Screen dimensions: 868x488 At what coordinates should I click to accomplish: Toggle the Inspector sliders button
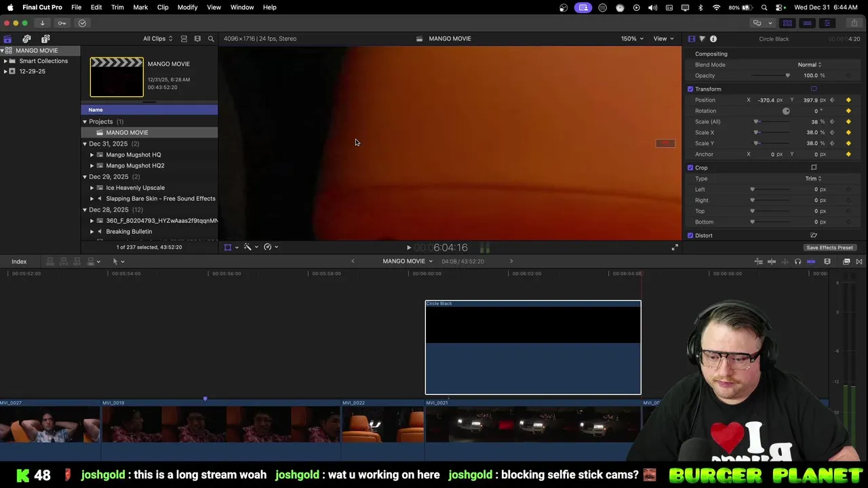[827, 23]
